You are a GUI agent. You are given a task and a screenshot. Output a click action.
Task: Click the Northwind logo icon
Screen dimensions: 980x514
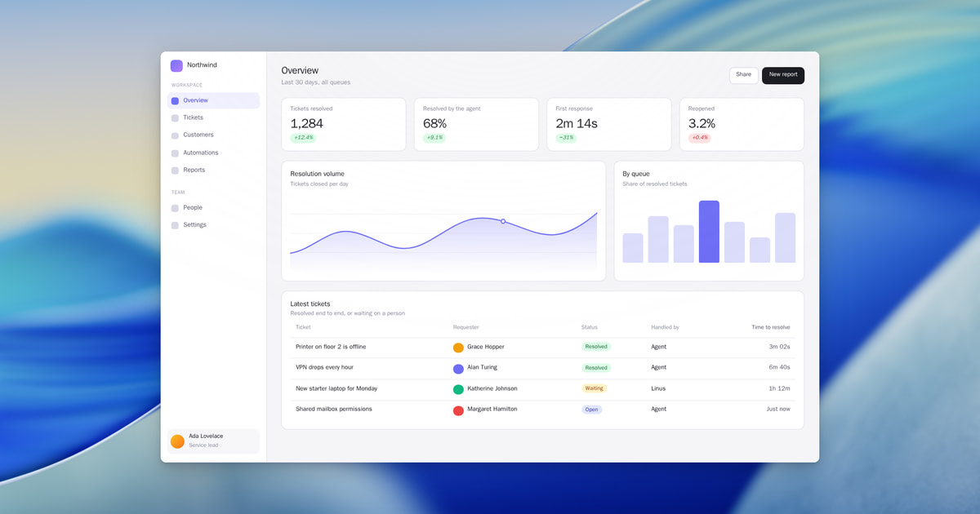[176, 66]
